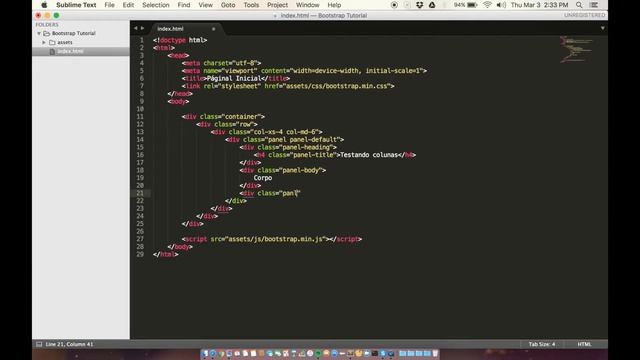640x360 pixels.
Task: Open the Wi-Fi status menu
Action: point(487,5)
